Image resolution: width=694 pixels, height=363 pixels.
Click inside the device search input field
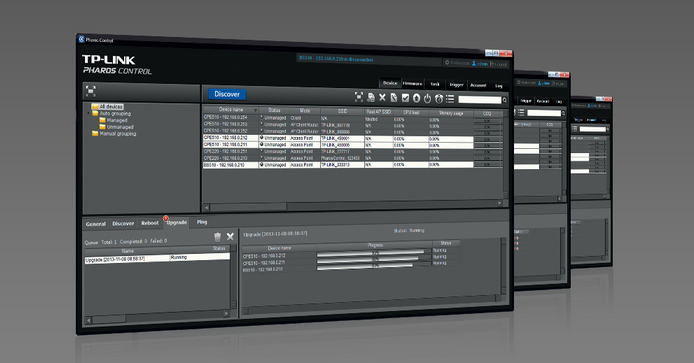pos(480,100)
